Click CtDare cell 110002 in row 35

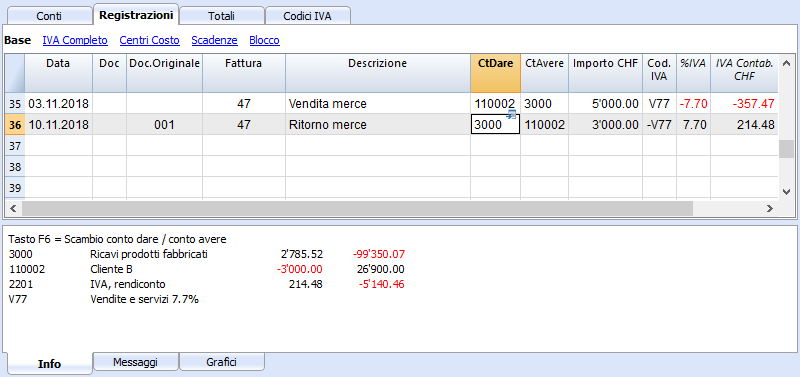pyautogui.click(x=495, y=104)
